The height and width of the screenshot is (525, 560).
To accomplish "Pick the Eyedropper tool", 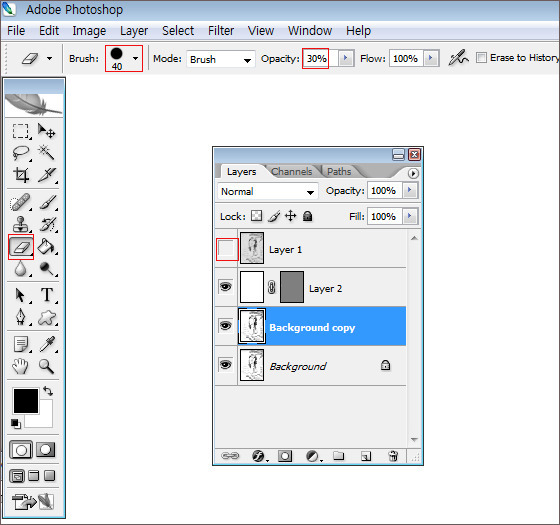I will point(47,344).
